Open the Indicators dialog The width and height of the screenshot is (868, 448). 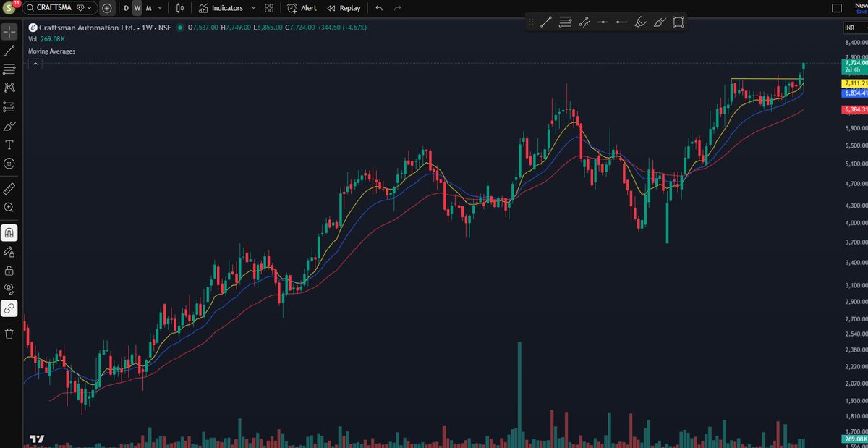click(221, 8)
